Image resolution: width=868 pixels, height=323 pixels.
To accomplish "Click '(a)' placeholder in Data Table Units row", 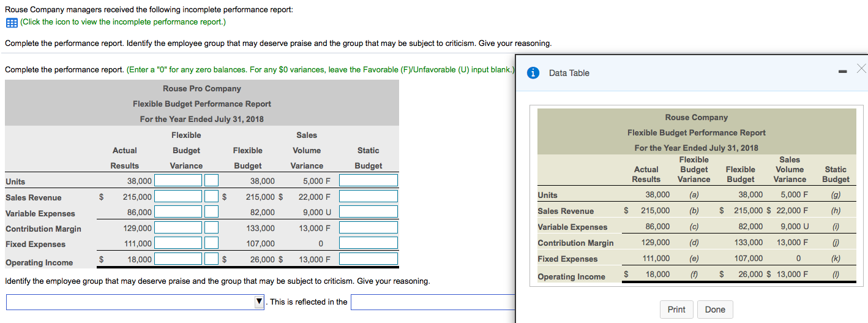I will (694, 195).
